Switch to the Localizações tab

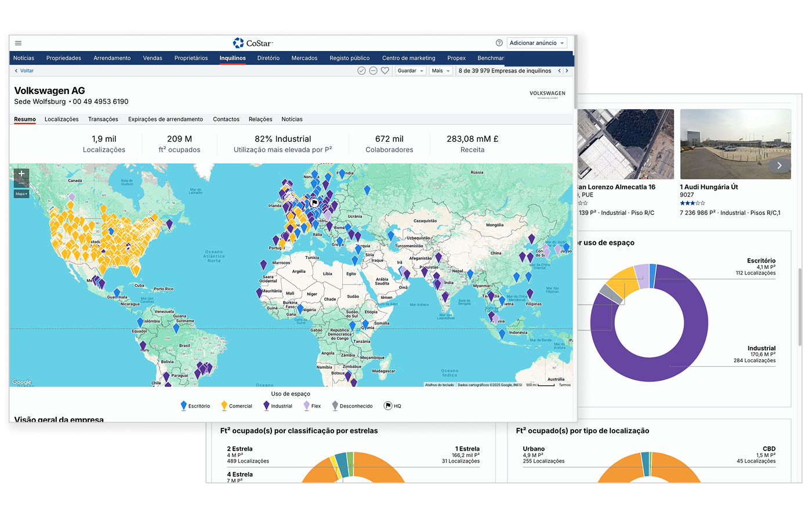pos(61,119)
